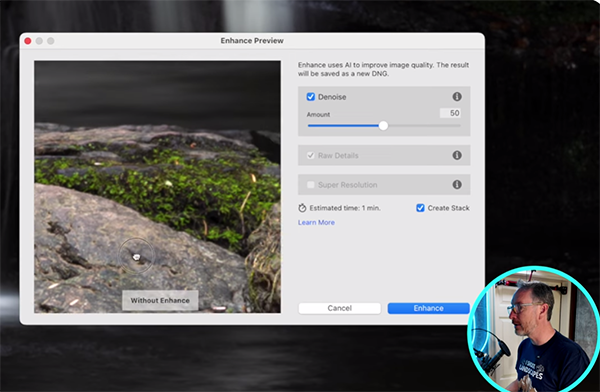Cancel the Enhance Preview dialog

click(339, 308)
